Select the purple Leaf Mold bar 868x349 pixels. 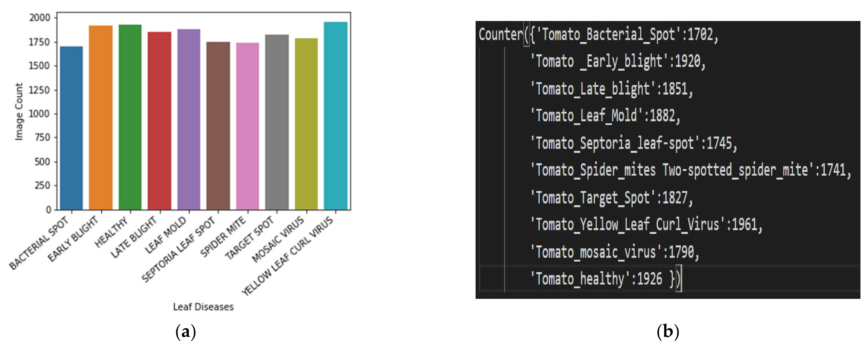pyautogui.click(x=189, y=119)
